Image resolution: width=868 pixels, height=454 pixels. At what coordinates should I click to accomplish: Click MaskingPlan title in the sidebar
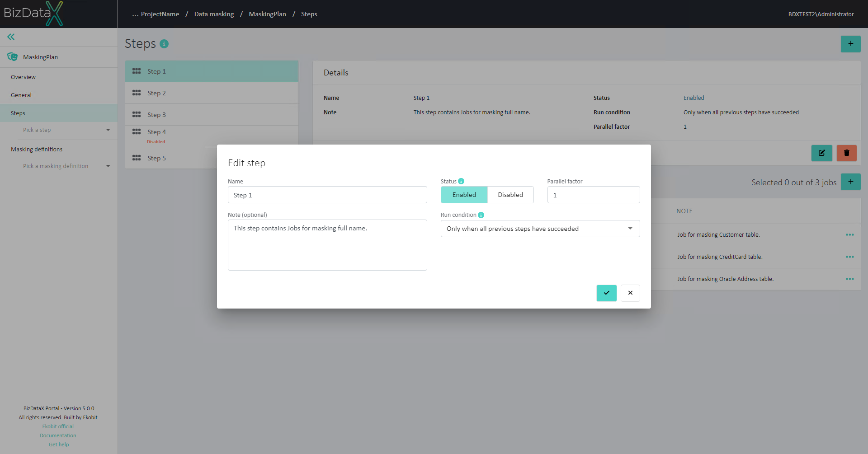[x=41, y=57]
